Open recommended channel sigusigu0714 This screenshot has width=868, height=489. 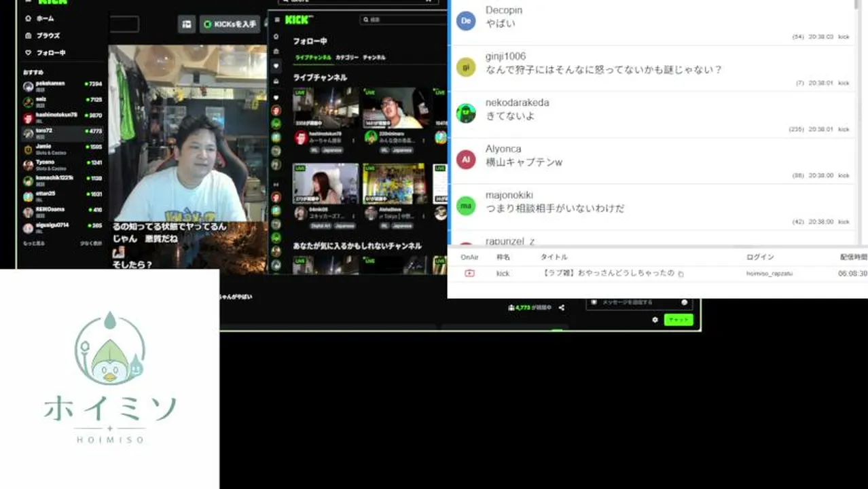tap(62, 227)
